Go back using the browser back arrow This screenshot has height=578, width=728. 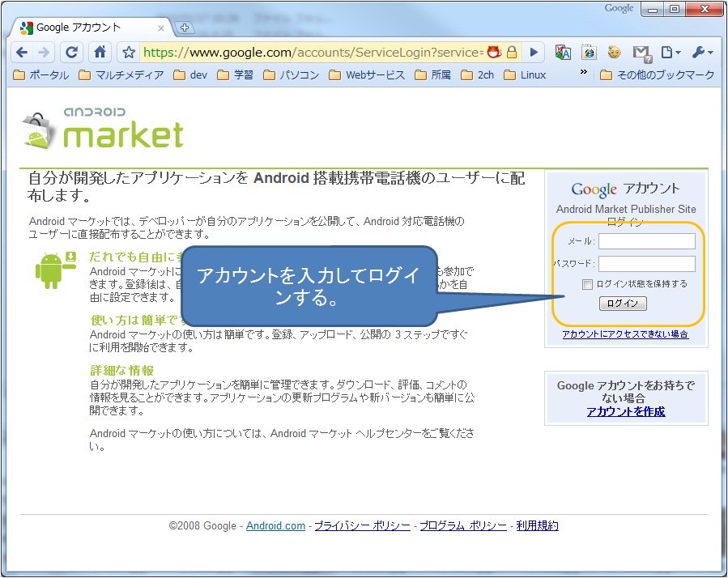[x=21, y=53]
